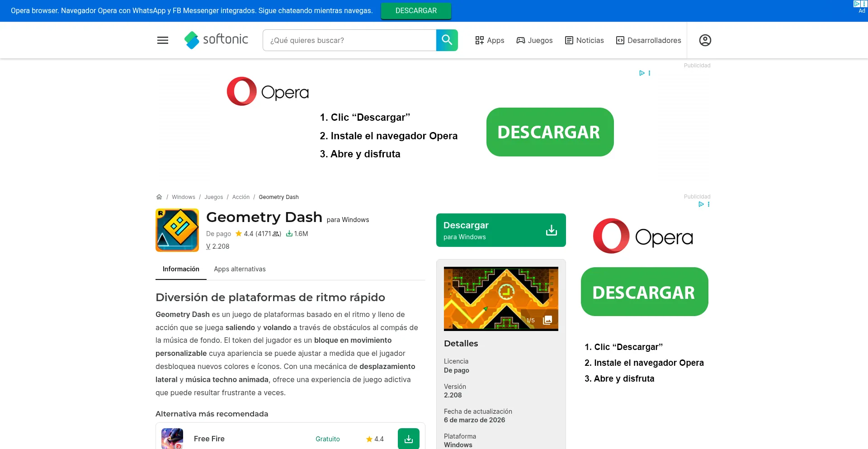868x449 pixels.
Task: Switch to Apps alternativas tab
Action: [240, 269]
